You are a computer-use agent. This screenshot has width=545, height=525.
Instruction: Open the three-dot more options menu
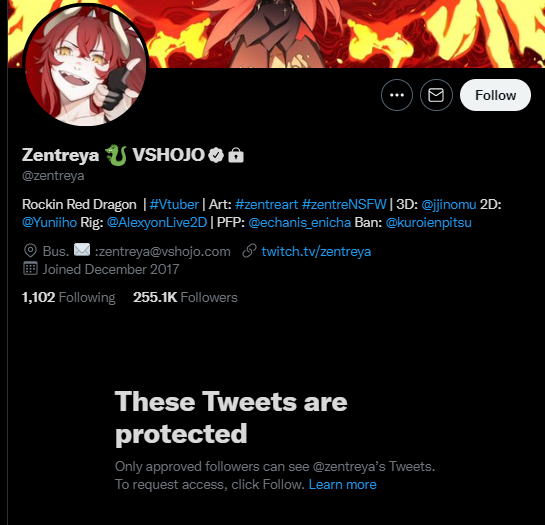click(x=397, y=95)
